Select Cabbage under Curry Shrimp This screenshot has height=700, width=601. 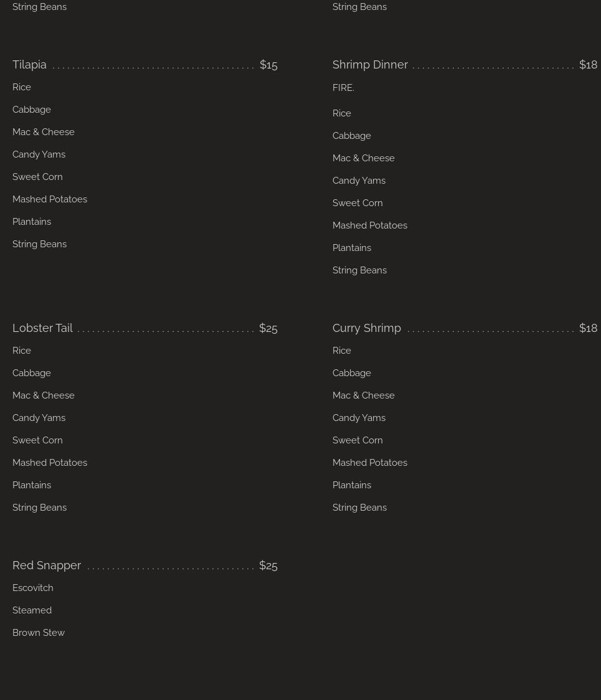[352, 373]
